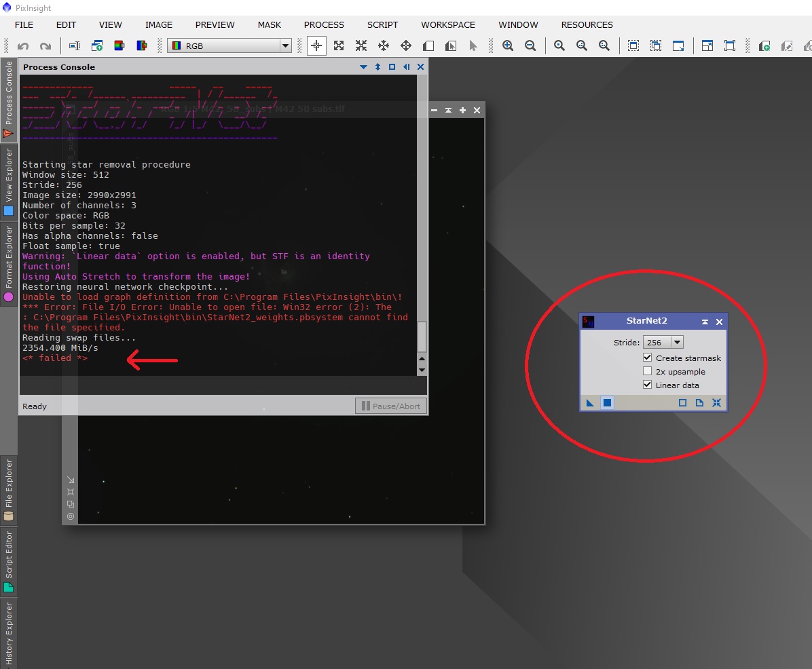Open the WORKSPACE menu
Image resolution: width=812 pixels, height=669 pixels.
tap(448, 25)
